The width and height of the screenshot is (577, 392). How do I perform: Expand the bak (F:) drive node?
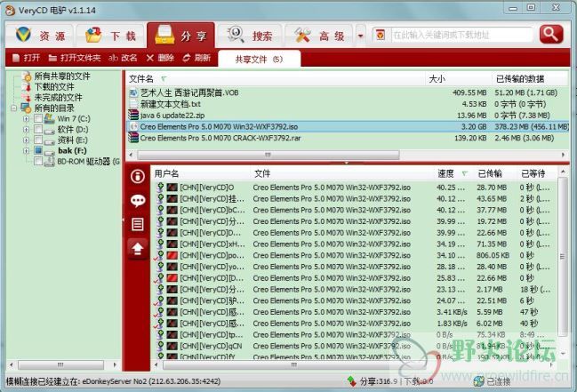[x=26, y=151]
